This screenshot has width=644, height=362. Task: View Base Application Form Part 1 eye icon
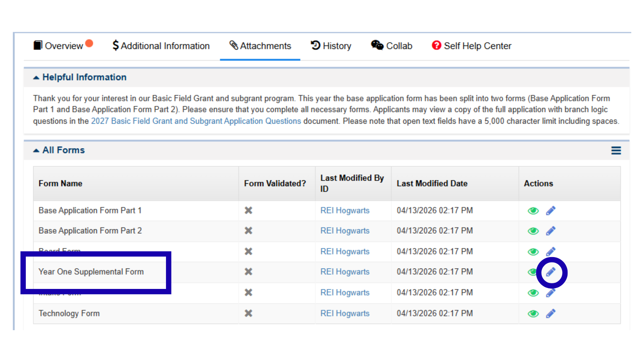(x=533, y=211)
